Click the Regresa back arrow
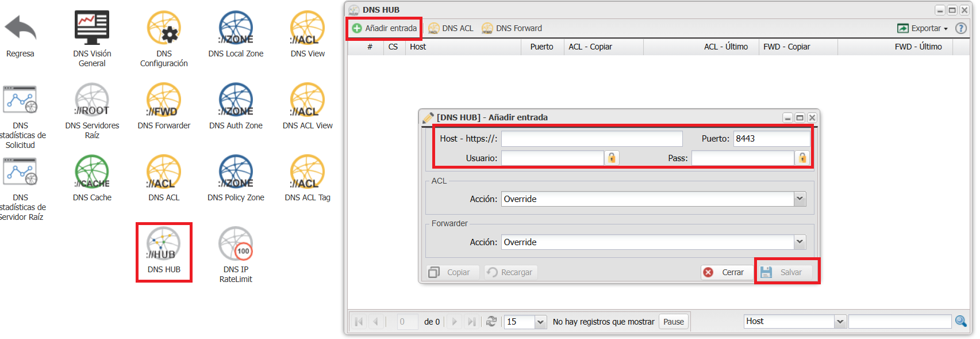 pyautogui.click(x=20, y=29)
